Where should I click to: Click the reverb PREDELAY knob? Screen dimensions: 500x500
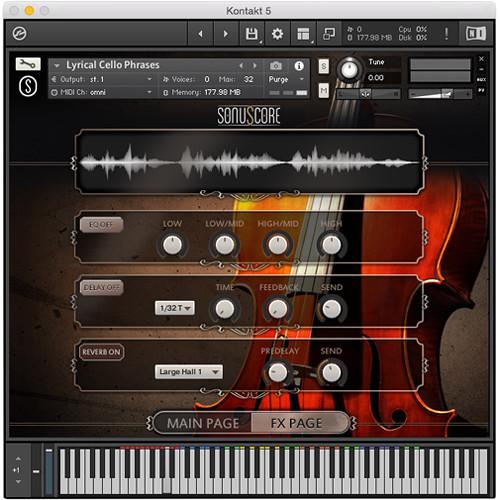pyautogui.click(x=277, y=372)
